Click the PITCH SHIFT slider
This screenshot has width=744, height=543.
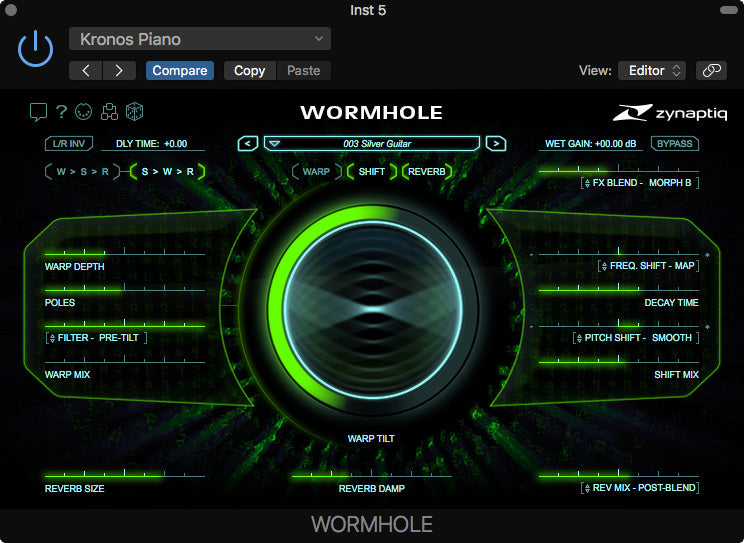(x=619, y=325)
